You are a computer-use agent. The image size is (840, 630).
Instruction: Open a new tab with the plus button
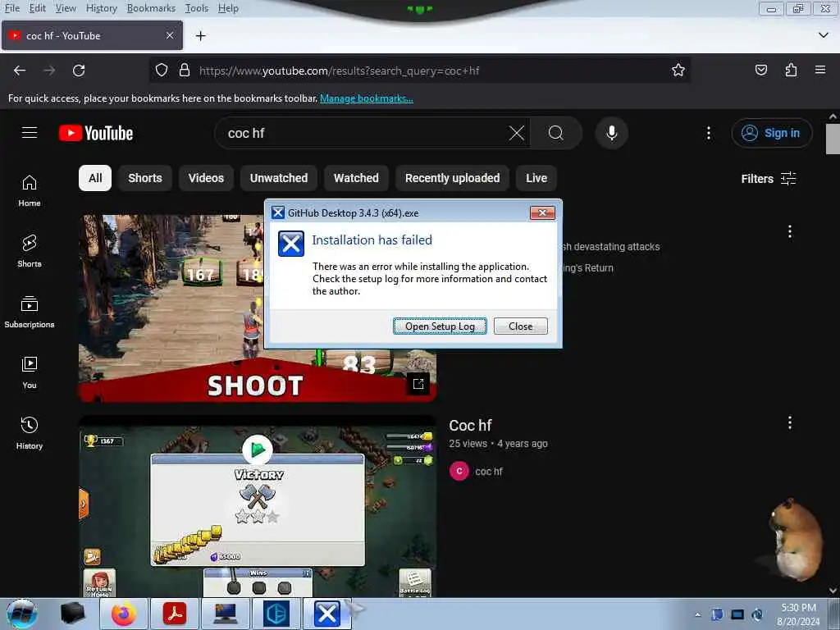click(200, 36)
